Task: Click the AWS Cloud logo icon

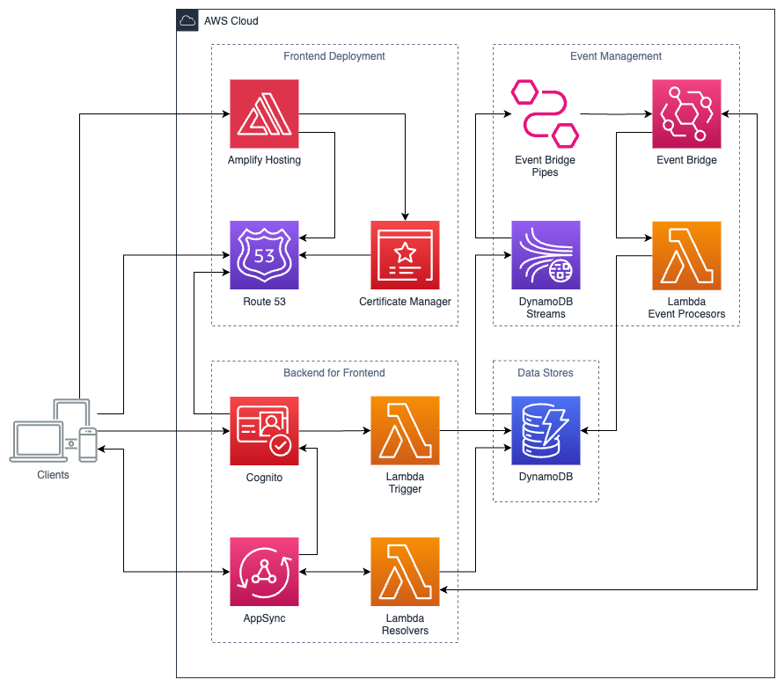Action: (187, 20)
